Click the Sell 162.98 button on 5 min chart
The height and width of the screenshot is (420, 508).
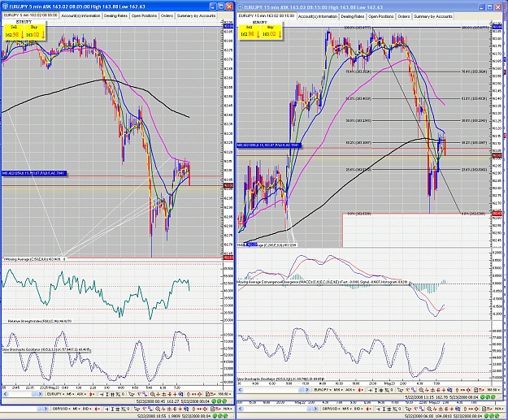(x=15, y=32)
